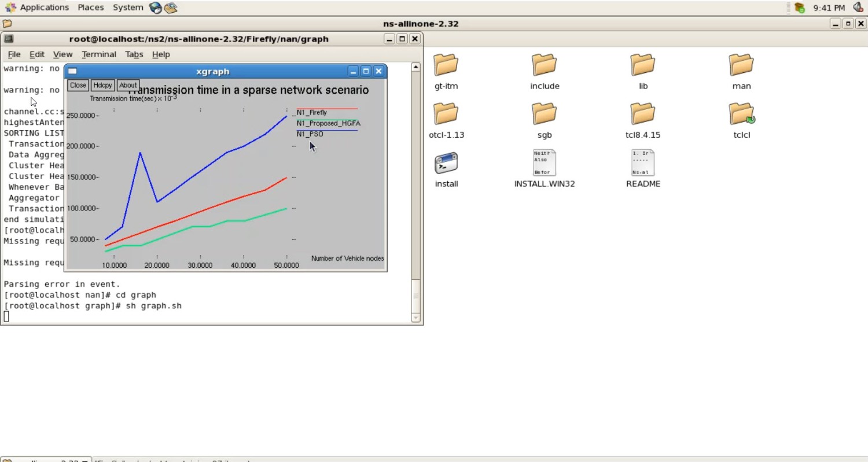Open the sgb folder
Viewport: 868px width, 462px height.
545,114
